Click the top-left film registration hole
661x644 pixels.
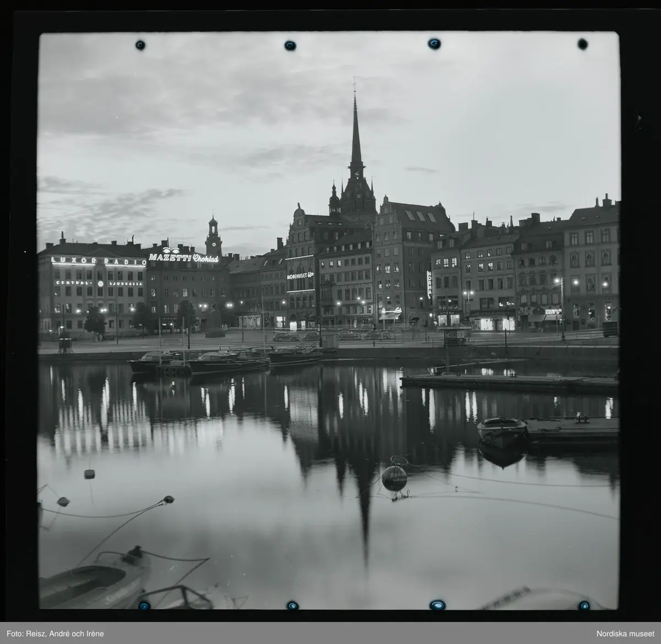pos(140,45)
